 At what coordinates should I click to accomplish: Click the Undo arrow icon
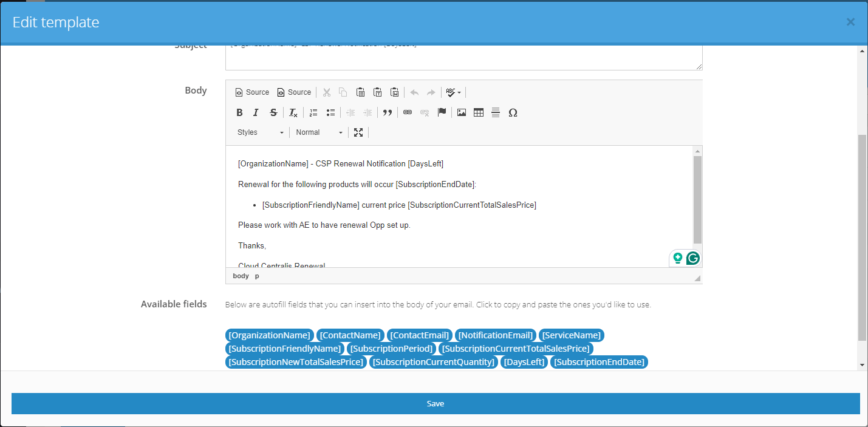[414, 92]
